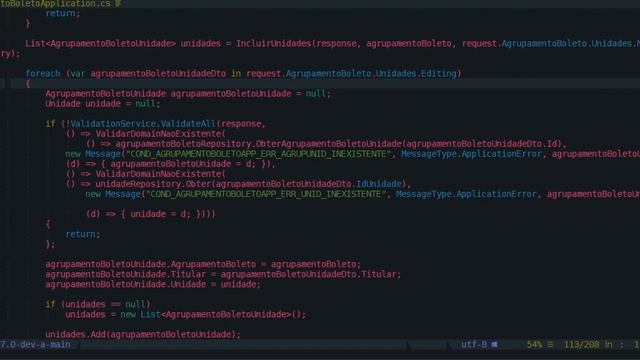Click ValidationService in the if statement
Image resolution: width=640 pixels, height=360 pixels.
(113, 124)
